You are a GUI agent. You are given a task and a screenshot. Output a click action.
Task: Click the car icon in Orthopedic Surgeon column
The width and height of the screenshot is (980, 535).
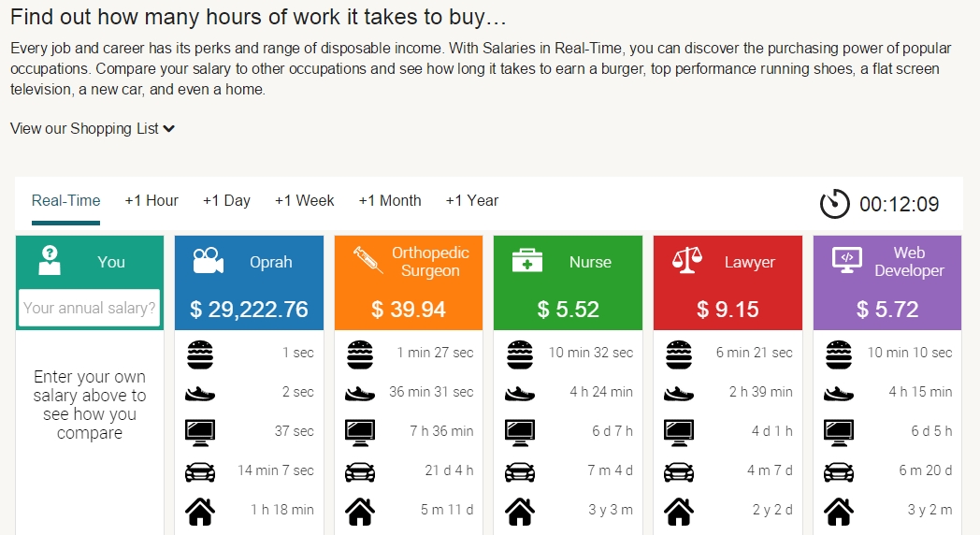click(360, 472)
